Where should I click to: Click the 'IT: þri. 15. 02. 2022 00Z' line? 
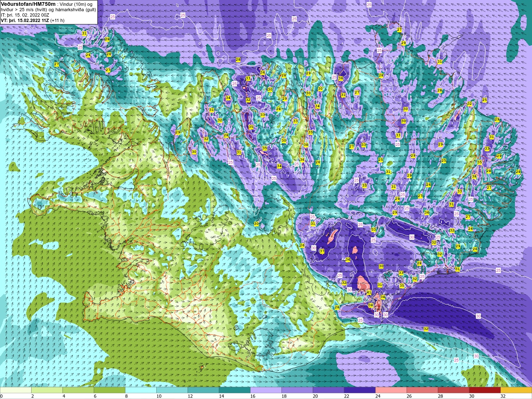25,15
